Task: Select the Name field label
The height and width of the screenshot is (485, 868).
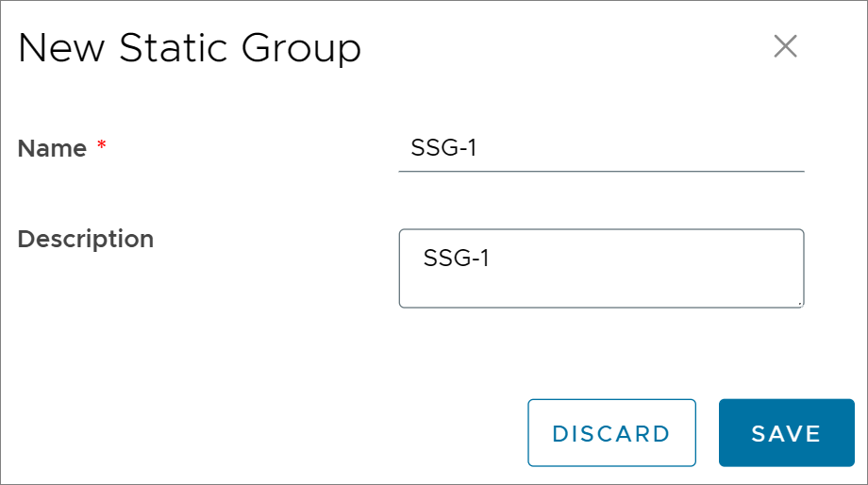Action: pos(52,148)
